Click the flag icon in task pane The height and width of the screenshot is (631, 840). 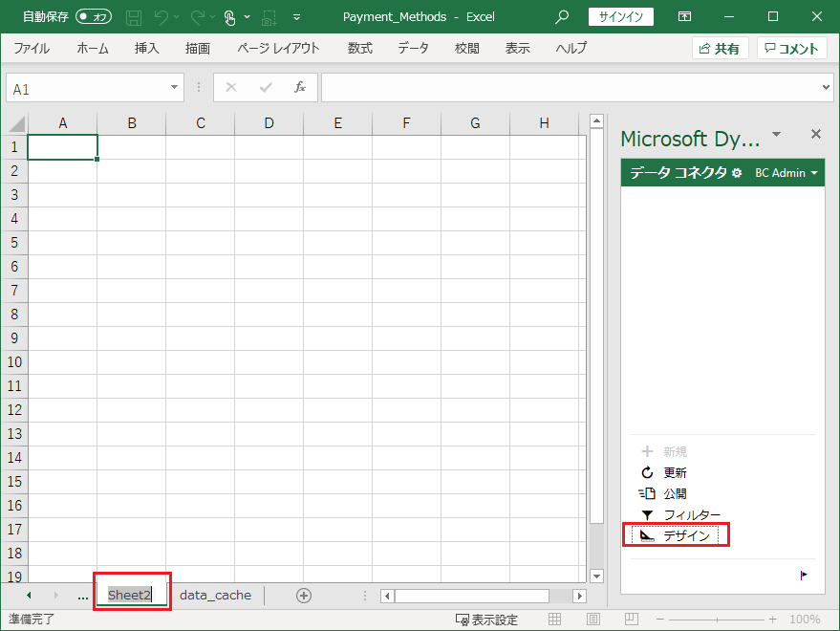[803, 575]
